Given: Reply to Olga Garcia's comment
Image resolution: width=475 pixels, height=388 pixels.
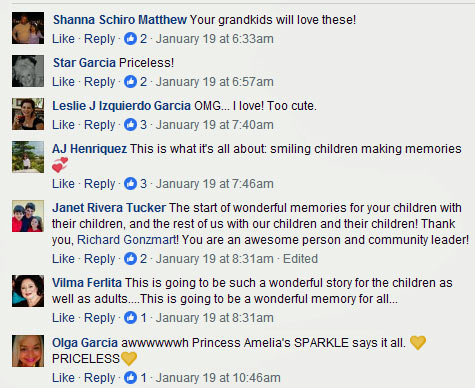Looking at the screenshot, I should (99, 378).
